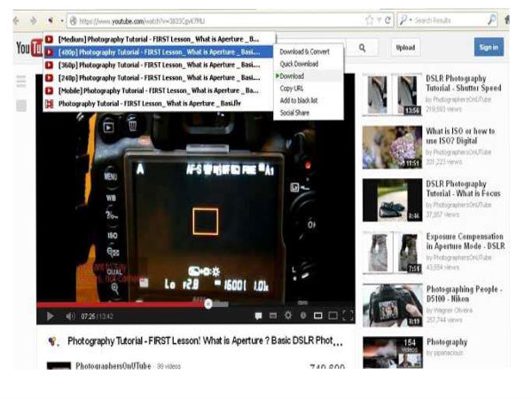
Task: Play the video with the play button
Action: click(x=51, y=317)
